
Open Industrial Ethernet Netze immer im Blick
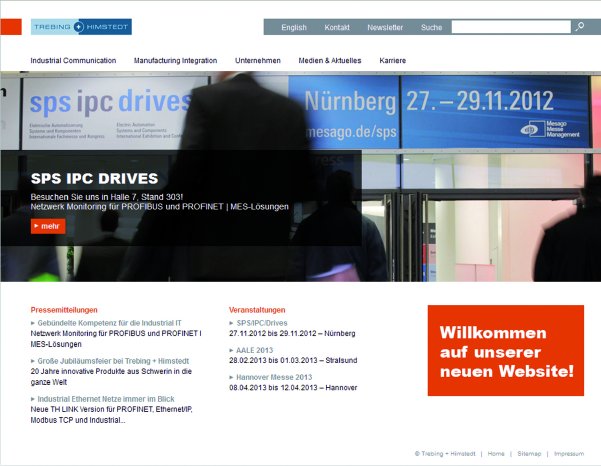click(x=106, y=399)
